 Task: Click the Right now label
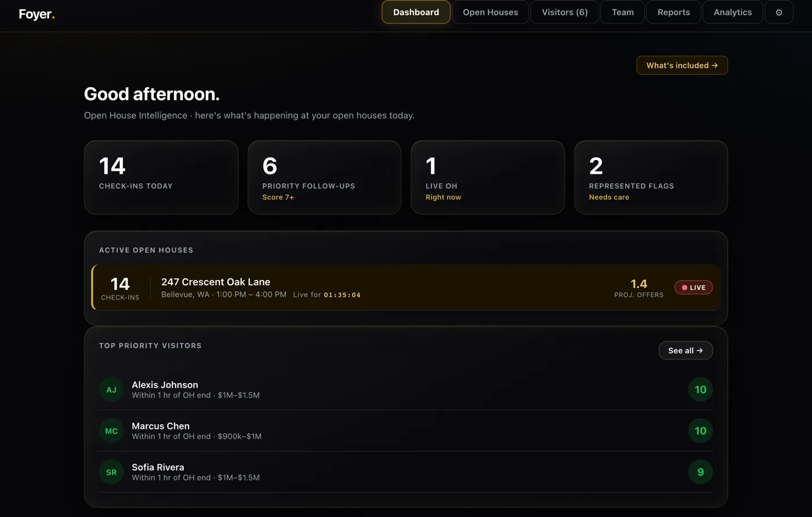click(x=443, y=197)
